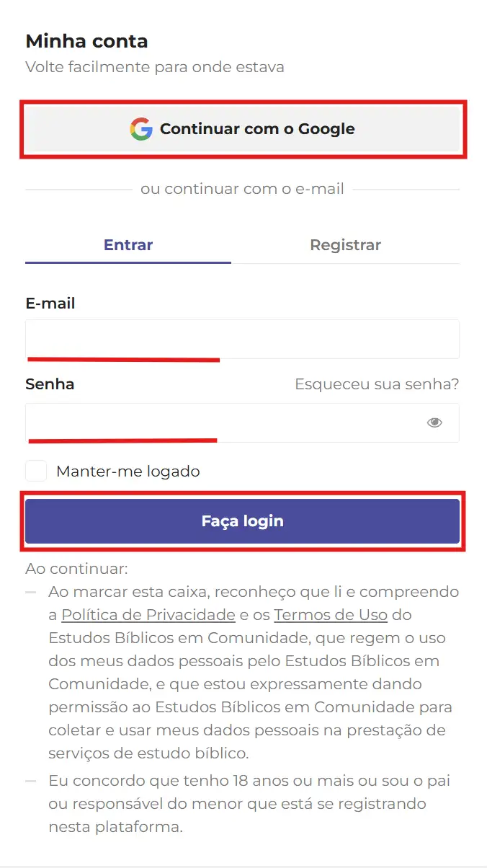487x868 pixels.
Task: Open the Termos de Uso link
Action: [331, 615]
